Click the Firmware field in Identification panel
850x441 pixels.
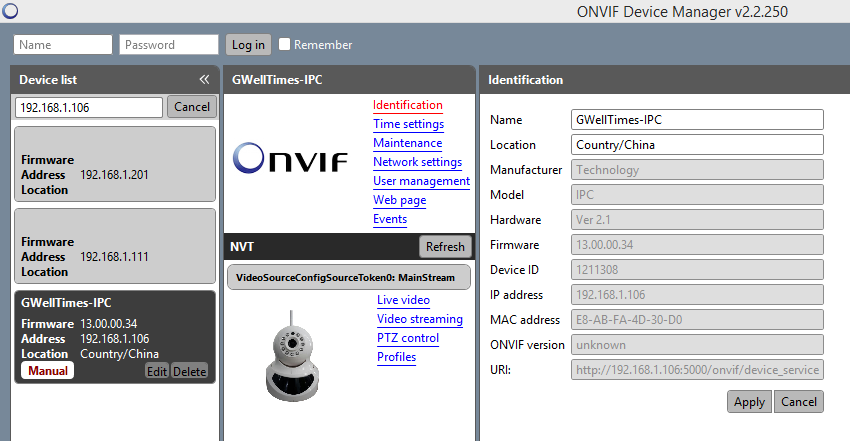697,244
